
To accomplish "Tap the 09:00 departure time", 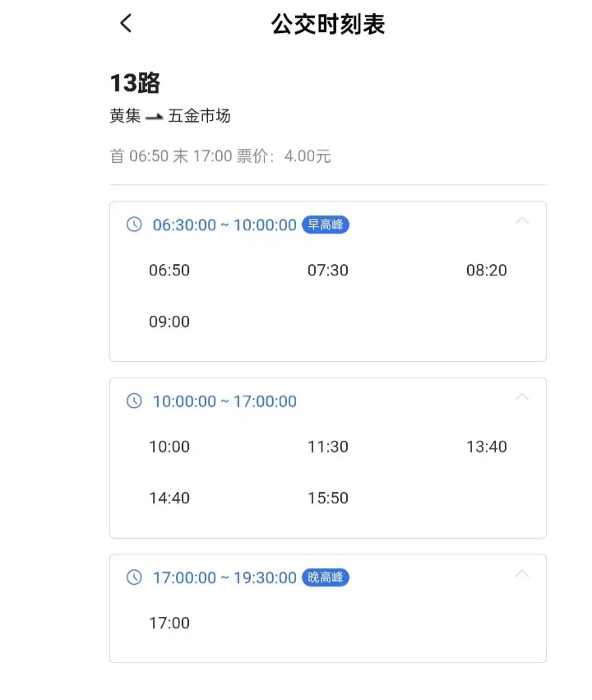I will pyautogui.click(x=169, y=322).
